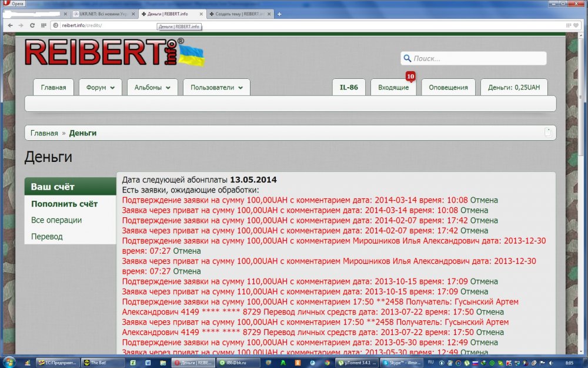Go back with the browser back arrow
The height and width of the screenshot is (368, 588).
tap(10, 25)
